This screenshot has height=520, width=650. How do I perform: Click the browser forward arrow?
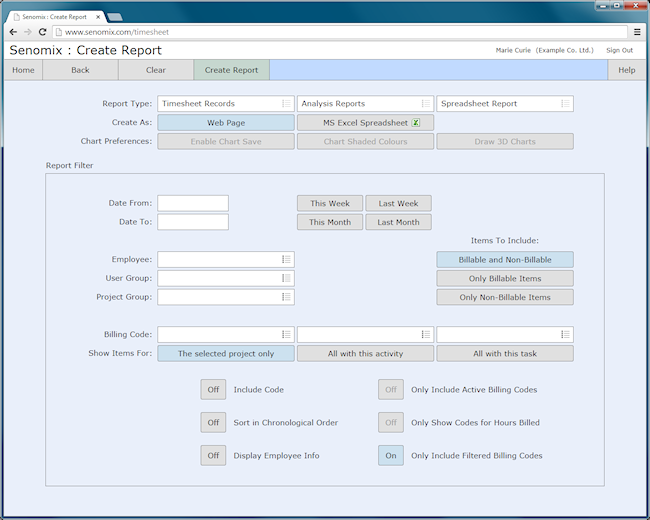(27, 32)
